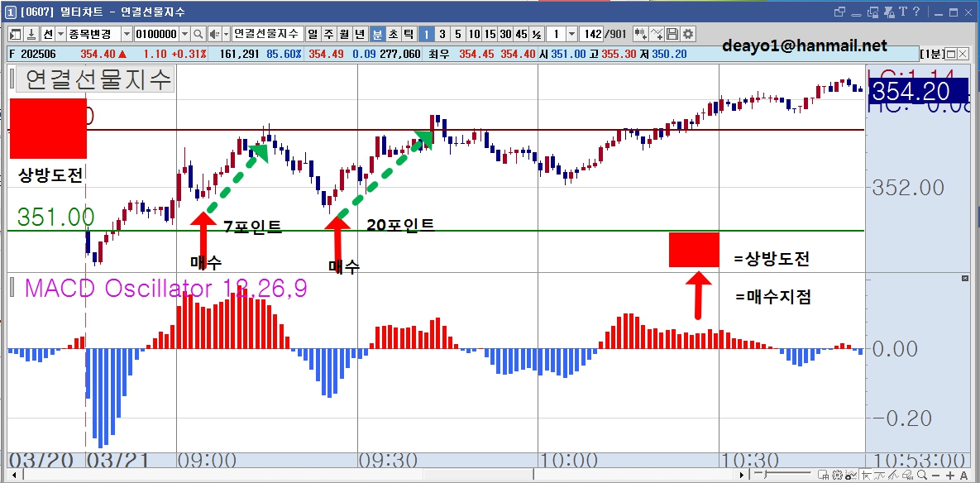
Task: Click the horizontal scrollbar left arrow
Action: [x=14, y=476]
